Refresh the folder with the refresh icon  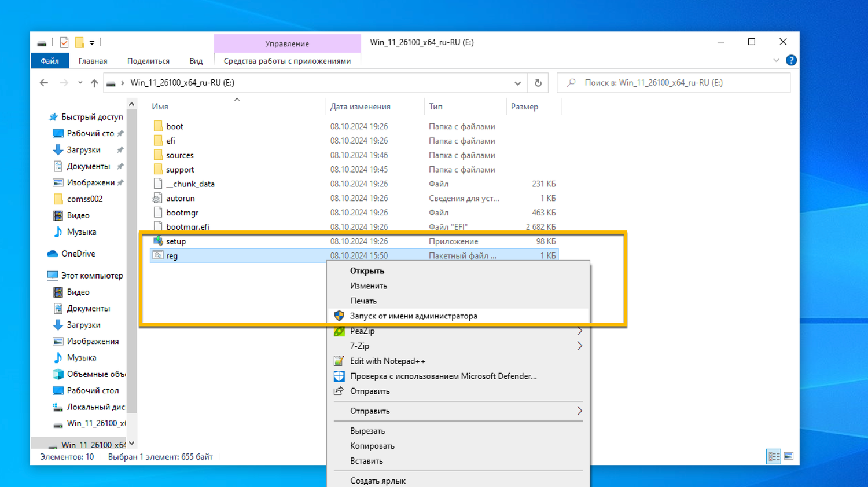(x=538, y=83)
